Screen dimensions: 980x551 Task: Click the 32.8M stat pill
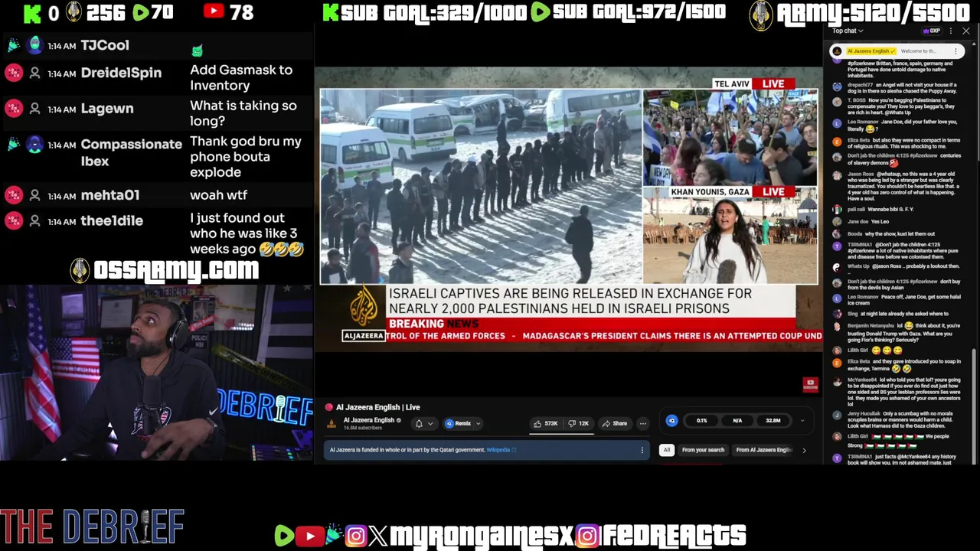click(773, 420)
